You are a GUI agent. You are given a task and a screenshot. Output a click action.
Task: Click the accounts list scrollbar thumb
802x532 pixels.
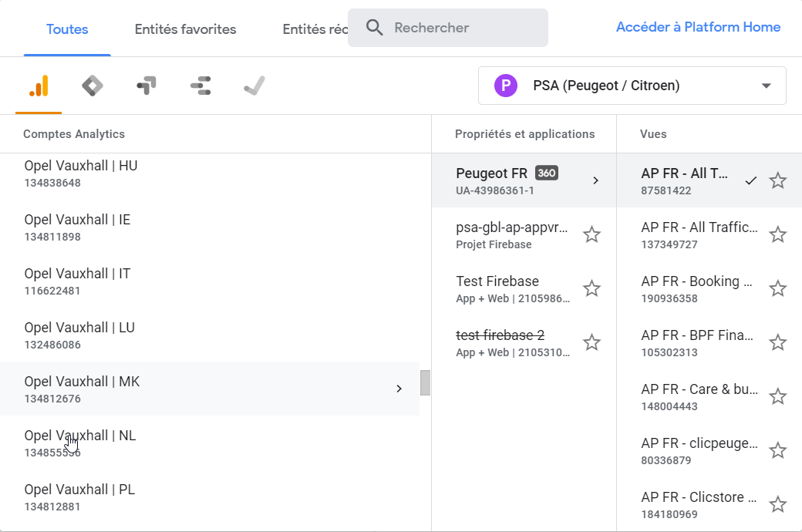425,382
